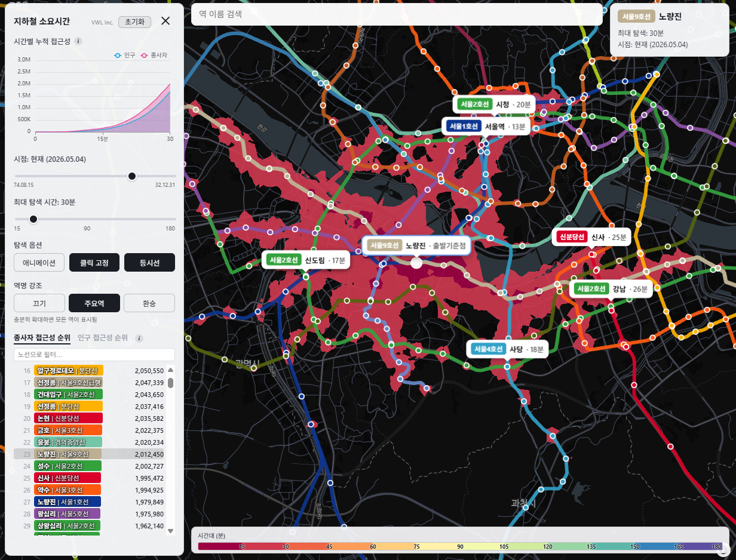The width and height of the screenshot is (736, 560).
Task: Click 1,962,140 value in ranking list
Action: pyautogui.click(x=149, y=526)
